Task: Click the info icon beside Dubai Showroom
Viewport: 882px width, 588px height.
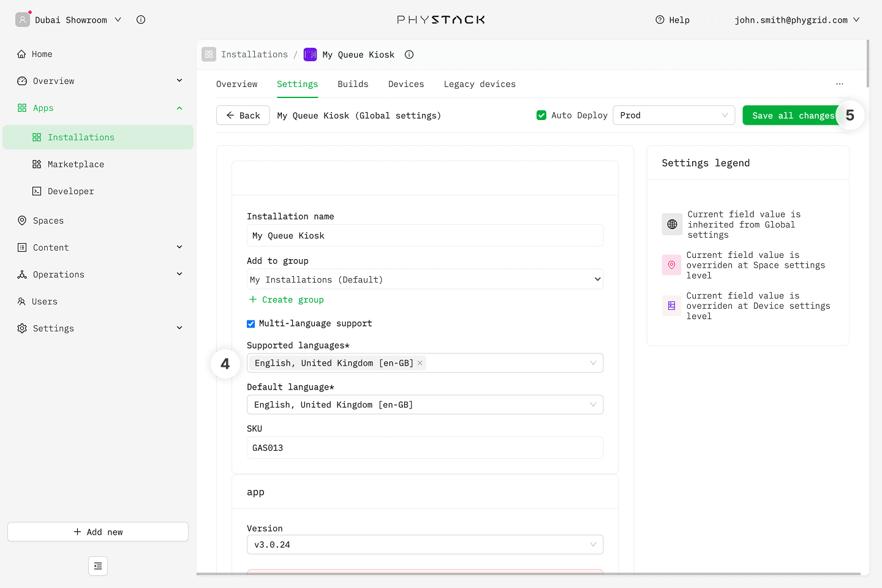Action: 141,20
